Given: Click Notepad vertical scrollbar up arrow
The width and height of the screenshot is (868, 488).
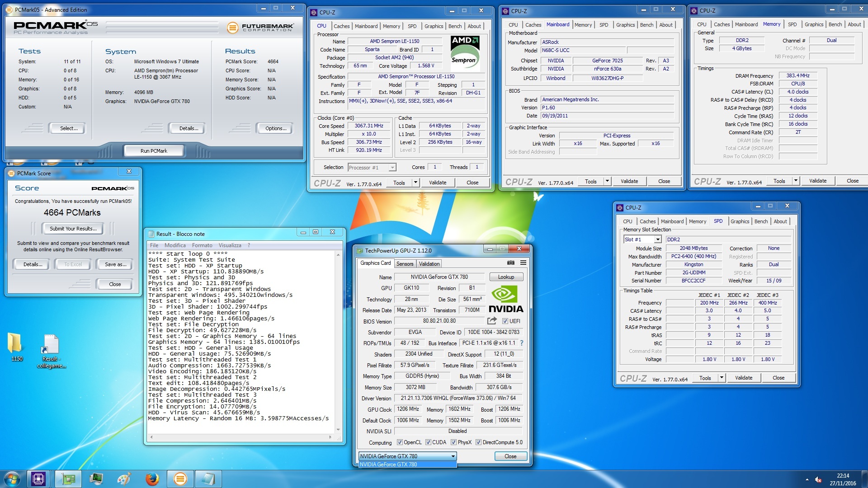Looking at the screenshot, I should coord(338,255).
